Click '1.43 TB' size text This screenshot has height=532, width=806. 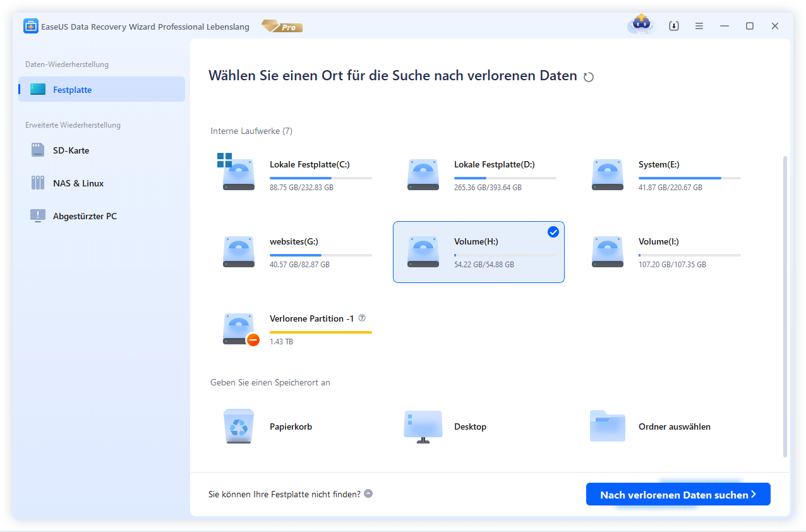coord(281,342)
